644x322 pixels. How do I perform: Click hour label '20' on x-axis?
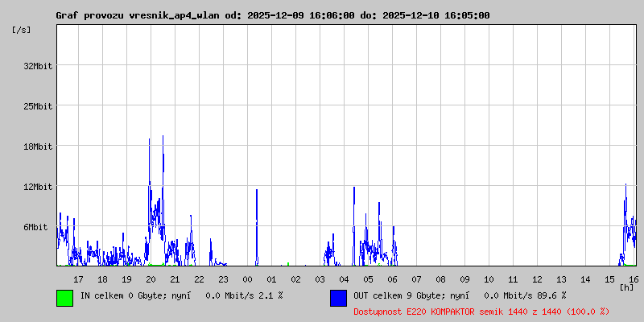click(x=151, y=279)
